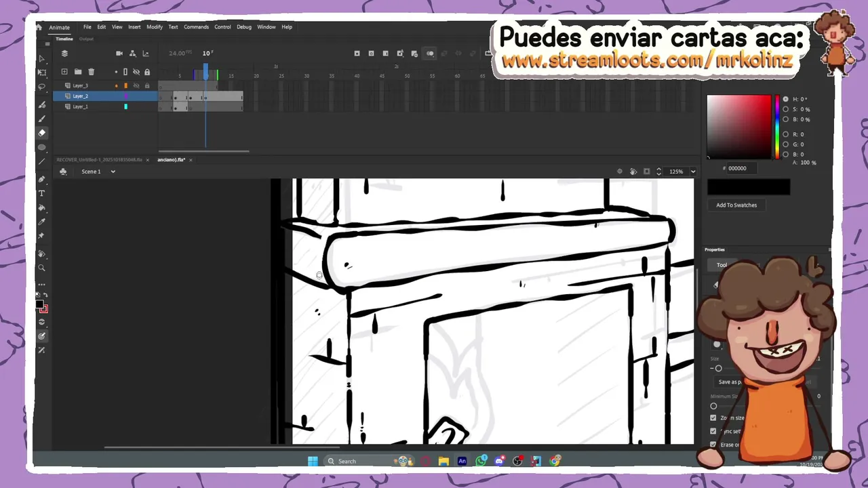Select the Fluid Brush tool
The height and width of the screenshot is (488, 868).
tap(41, 104)
